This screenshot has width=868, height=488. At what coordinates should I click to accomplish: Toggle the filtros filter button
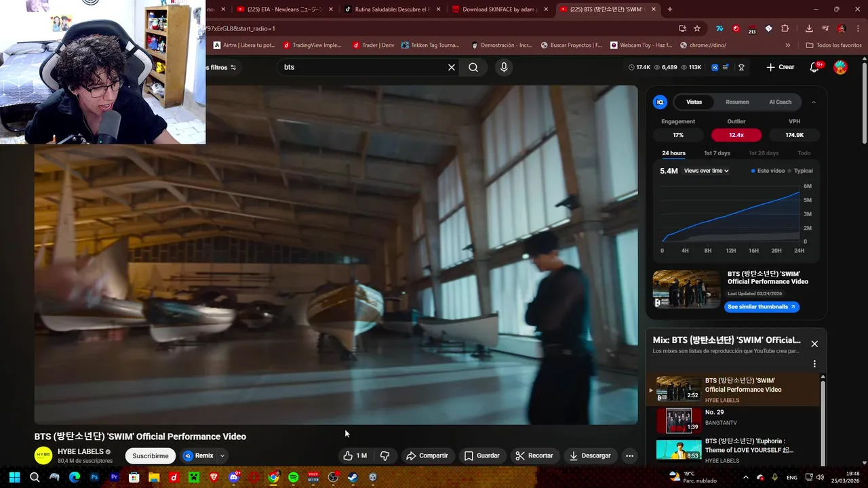click(222, 67)
